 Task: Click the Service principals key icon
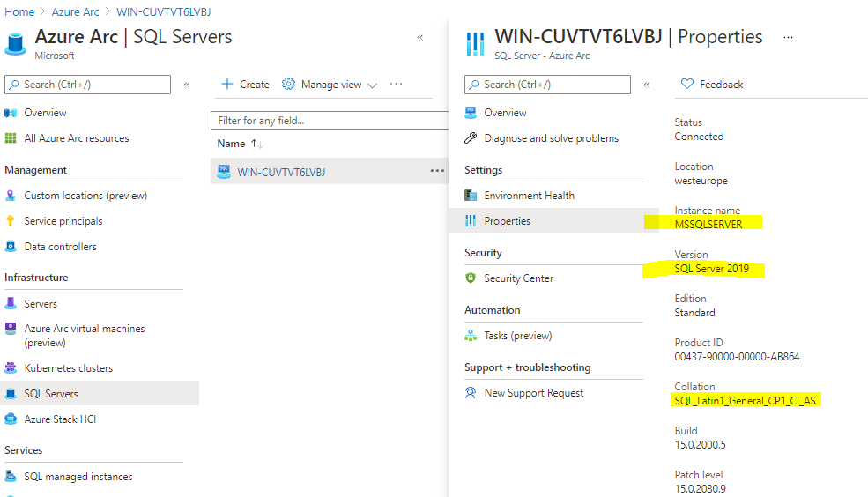click(x=11, y=221)
